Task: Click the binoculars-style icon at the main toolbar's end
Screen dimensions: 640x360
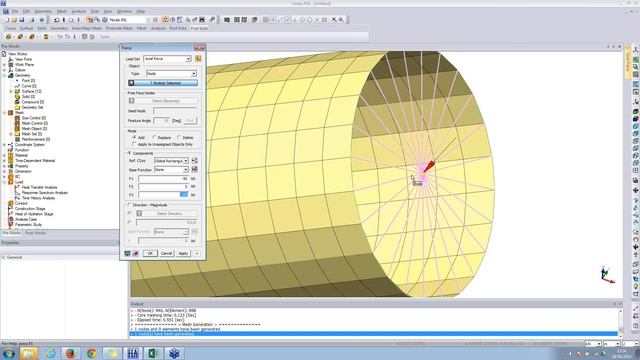Action: 341,20
